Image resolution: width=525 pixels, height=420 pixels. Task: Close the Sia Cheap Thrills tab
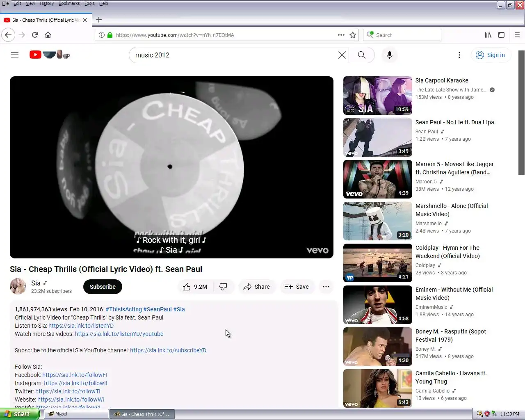[85, 20]
